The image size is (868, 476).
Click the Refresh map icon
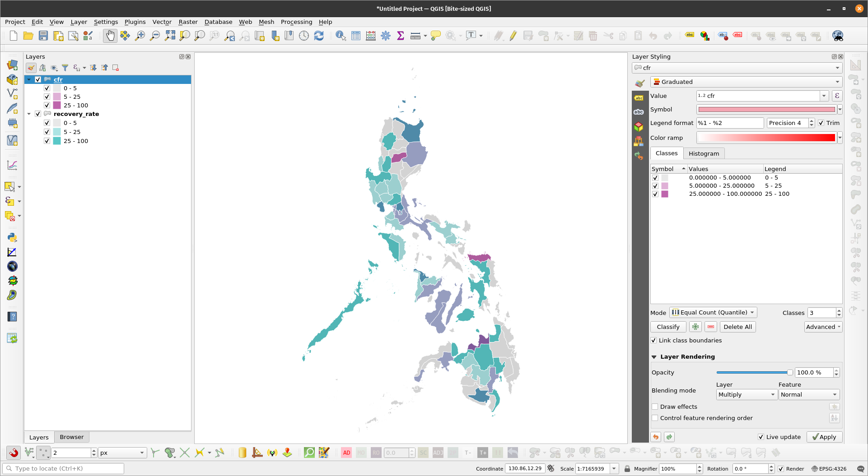(x=319, y=36)
